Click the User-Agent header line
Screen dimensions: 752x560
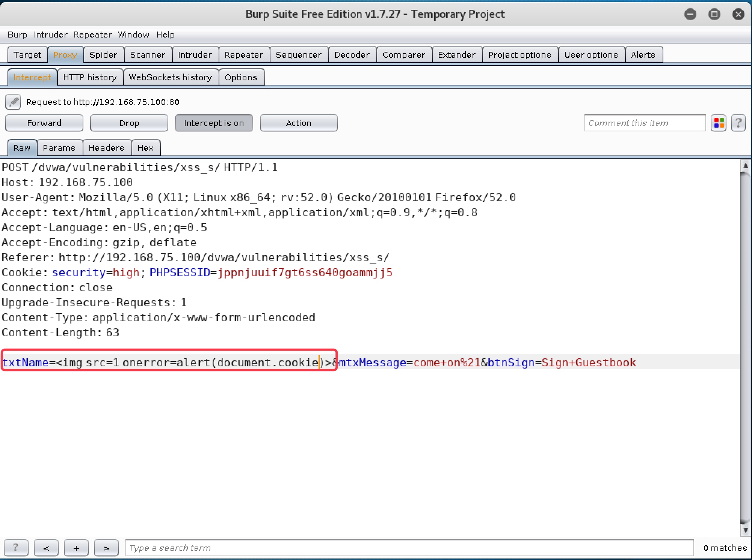259,197
